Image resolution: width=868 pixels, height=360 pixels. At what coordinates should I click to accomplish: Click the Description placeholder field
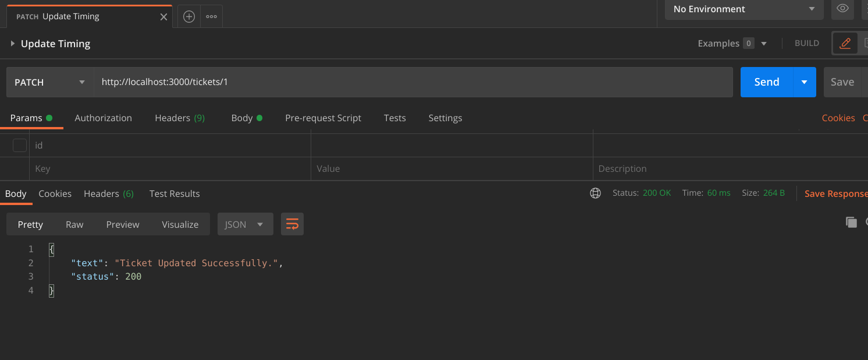[730, 169]
